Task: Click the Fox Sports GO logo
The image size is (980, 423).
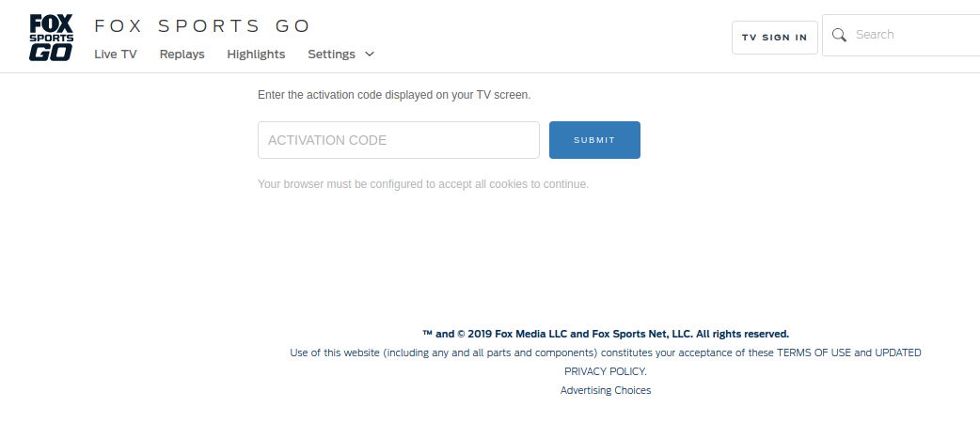Action: click(x=51, y=38)
